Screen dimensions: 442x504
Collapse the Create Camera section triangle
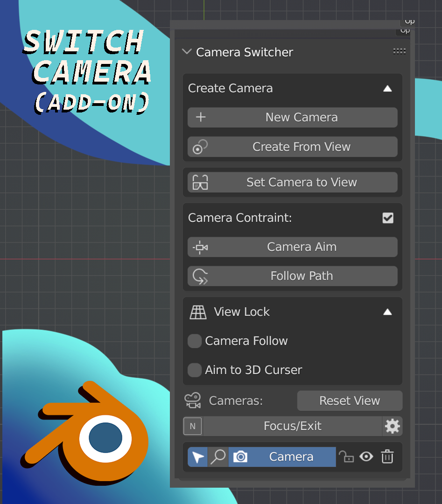[x=387, y=88]
